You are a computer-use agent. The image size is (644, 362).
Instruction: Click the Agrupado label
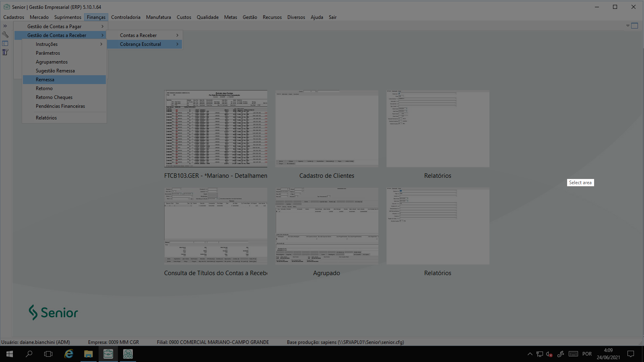[x=327, y=273]
